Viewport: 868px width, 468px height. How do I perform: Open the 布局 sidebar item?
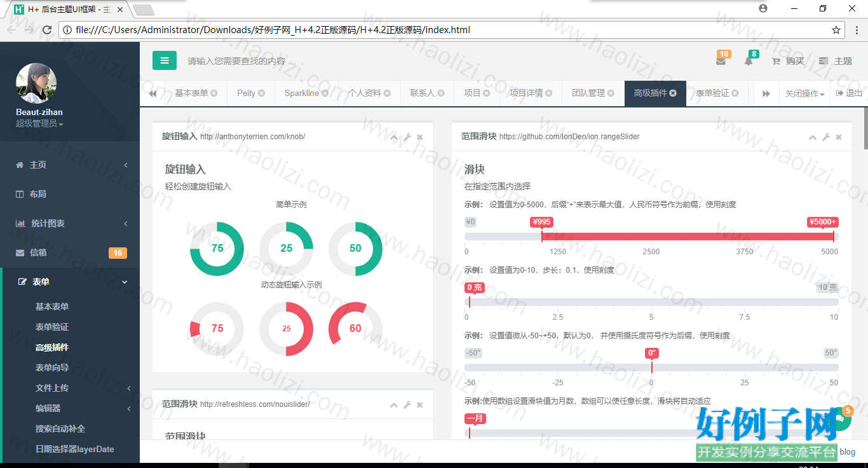click(70, 194)
